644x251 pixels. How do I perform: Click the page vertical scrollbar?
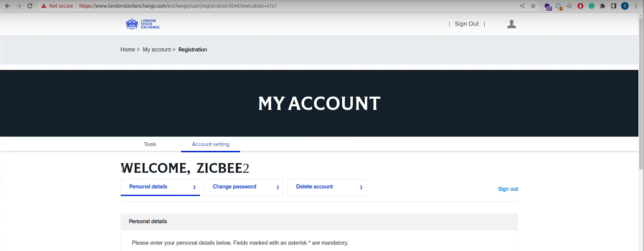pos(641,93)
